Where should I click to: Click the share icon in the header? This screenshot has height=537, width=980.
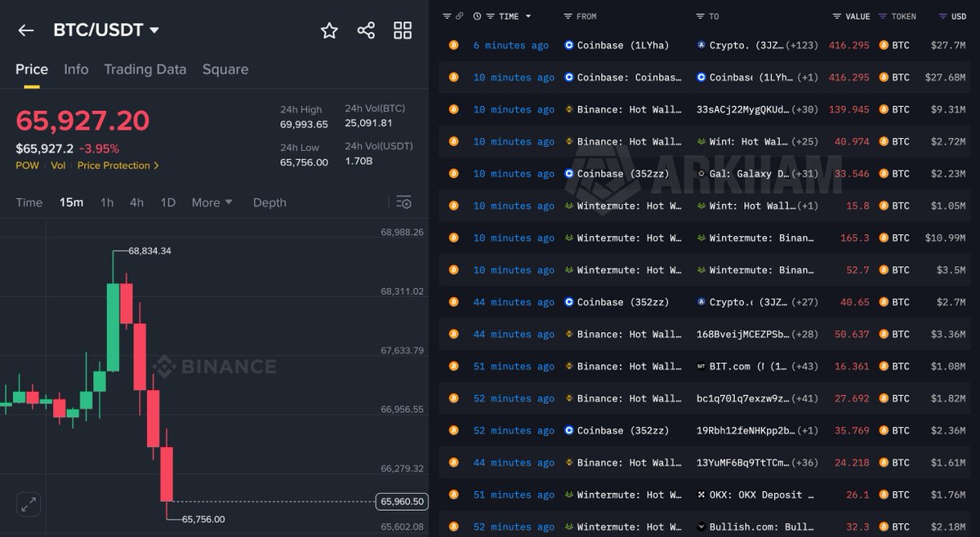click(366, 30)
